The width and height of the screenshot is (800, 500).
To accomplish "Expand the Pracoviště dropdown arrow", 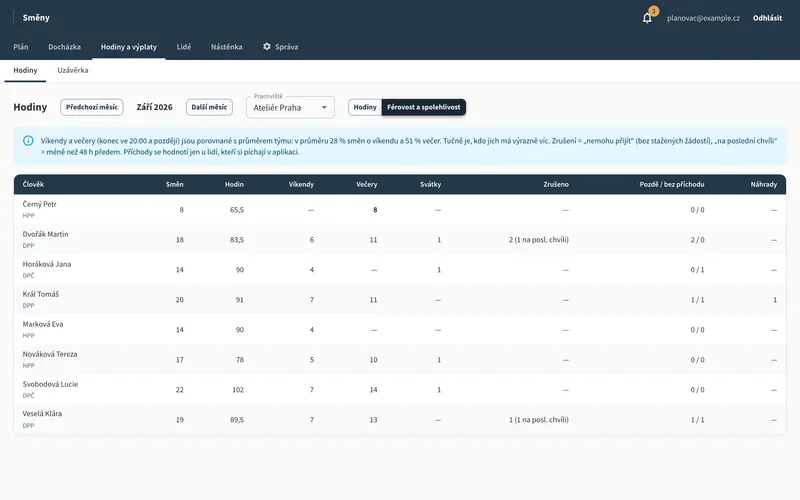I will pos(324,107).
